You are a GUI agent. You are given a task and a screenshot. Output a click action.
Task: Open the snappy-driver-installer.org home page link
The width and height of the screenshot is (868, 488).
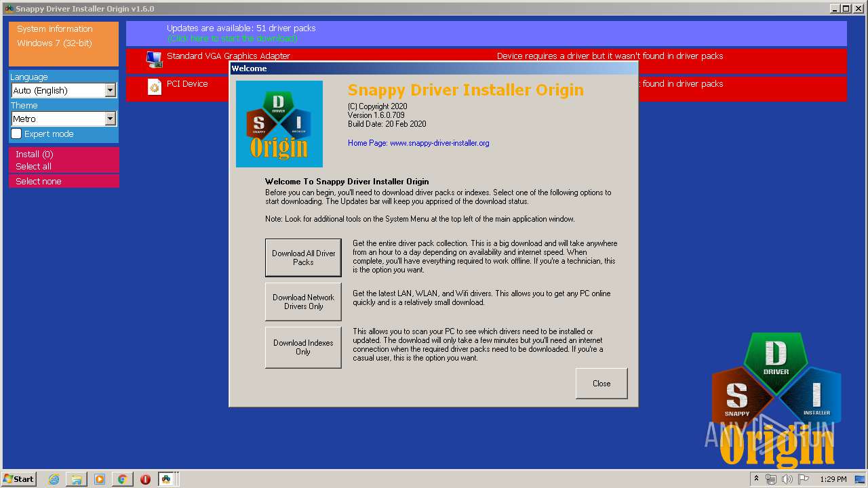[418, 143]
